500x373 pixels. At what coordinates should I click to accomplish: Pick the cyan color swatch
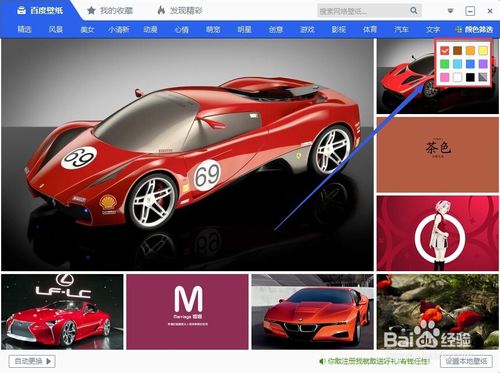pyautogui.click(x=457, y=64)
